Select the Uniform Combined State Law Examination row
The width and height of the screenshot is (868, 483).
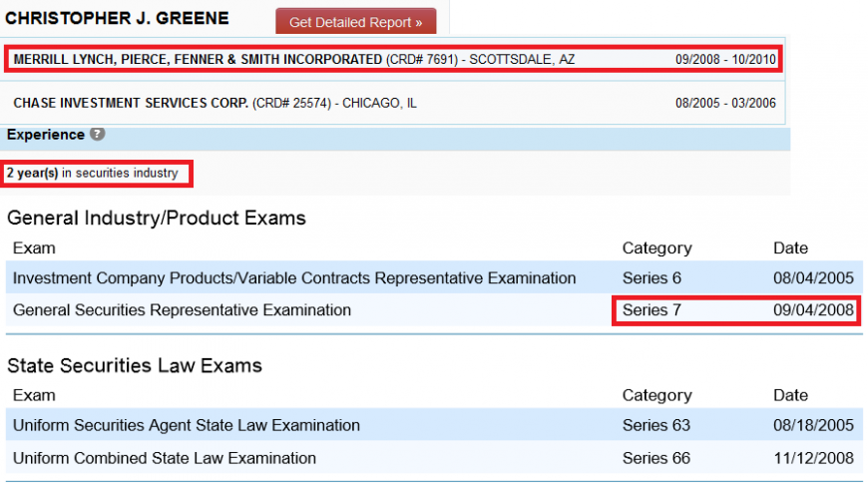(434, 458)
